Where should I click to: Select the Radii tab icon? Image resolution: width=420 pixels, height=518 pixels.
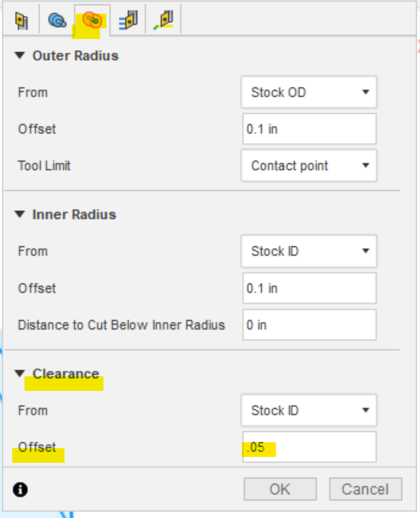coord(92,21)
